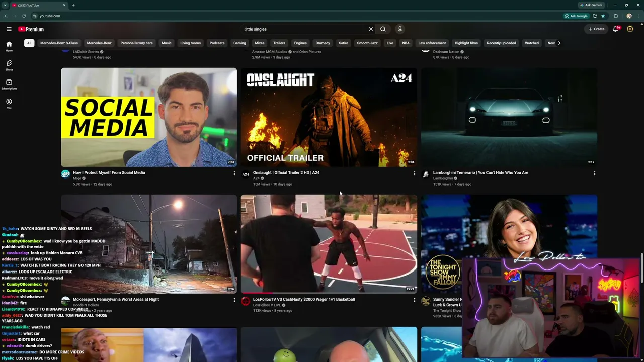The width and height of the screenshot is (644, 362).
Task: Open the tab search dropdown arrow
Action: pyautogui.click(x=5, y=5)
